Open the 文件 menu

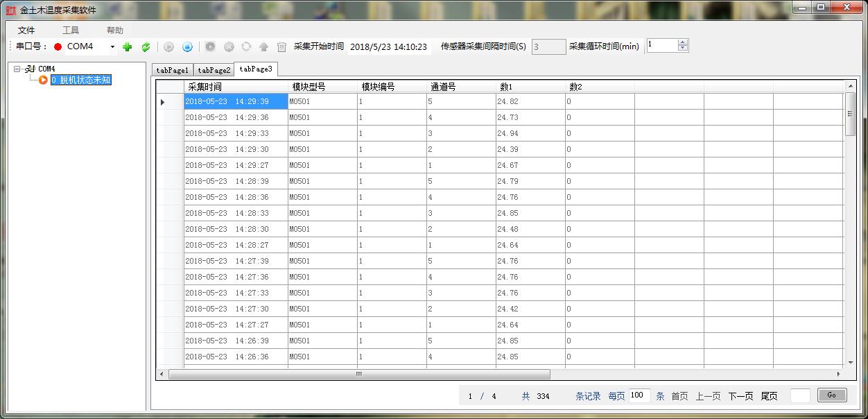[26, 31]
